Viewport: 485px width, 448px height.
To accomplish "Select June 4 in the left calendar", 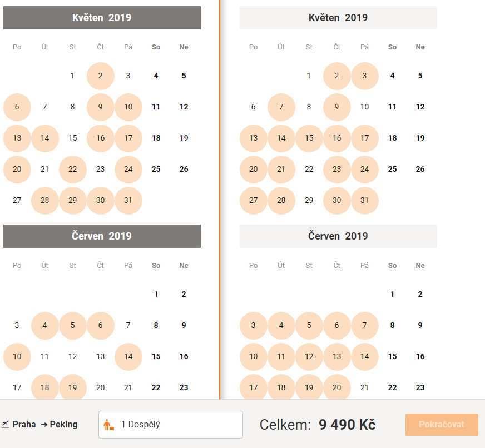I will [x=45, y=325].
